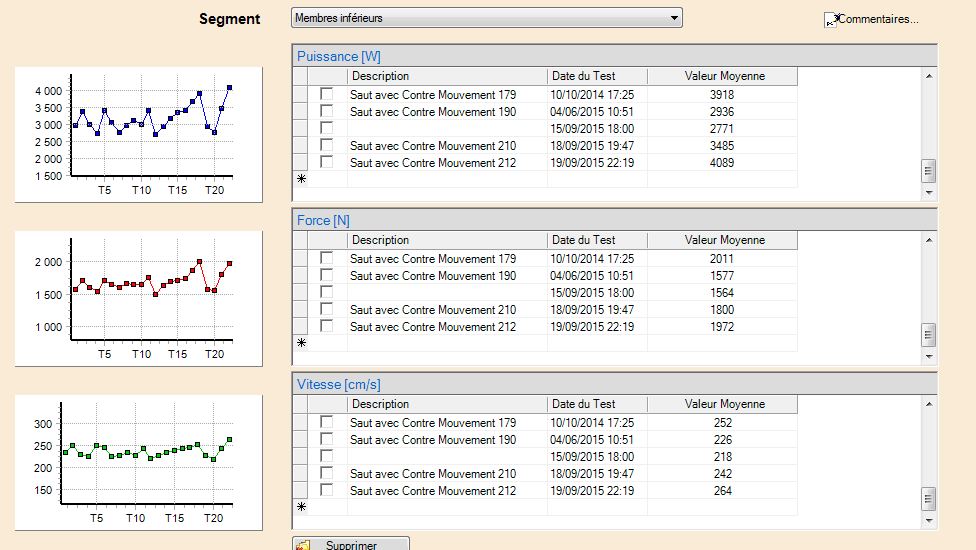The image size is (976, 550).
Task: Click the Commentaires icon
Action: click(831, 20)
